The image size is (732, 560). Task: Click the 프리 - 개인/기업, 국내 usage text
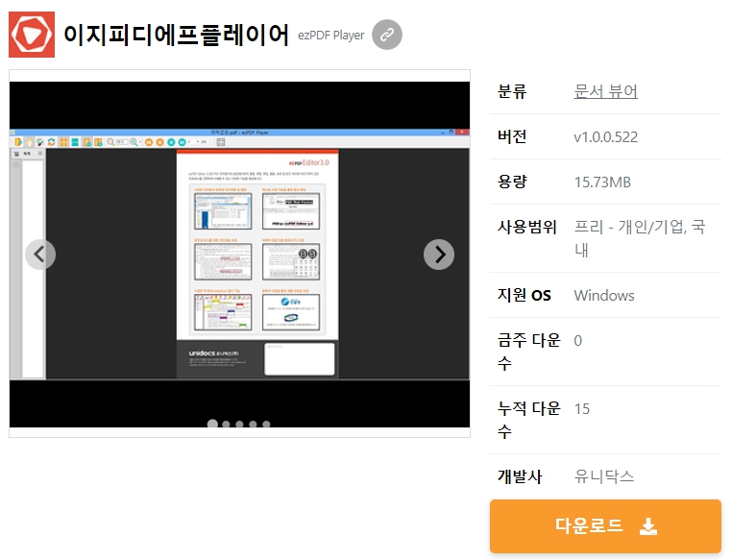[x=640, y=238]
